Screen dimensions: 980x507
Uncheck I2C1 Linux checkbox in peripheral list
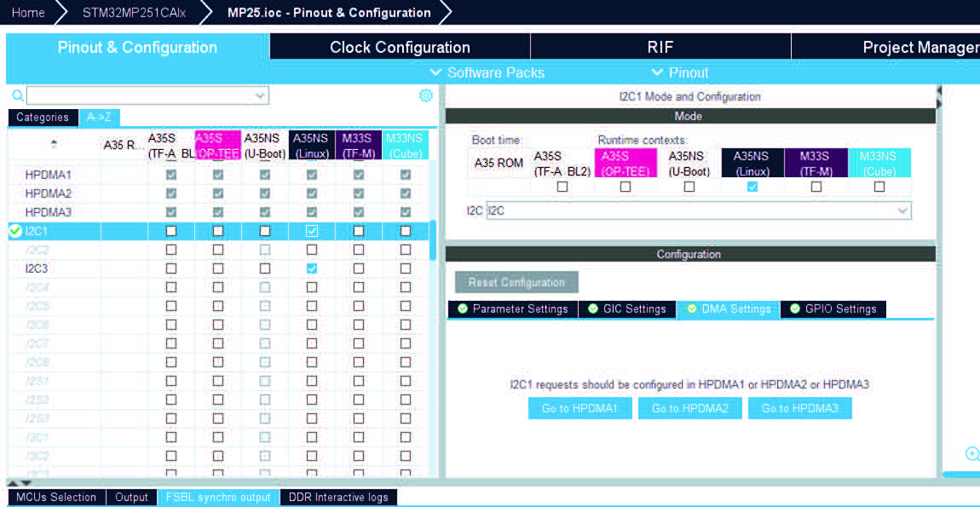click(312, 231)
